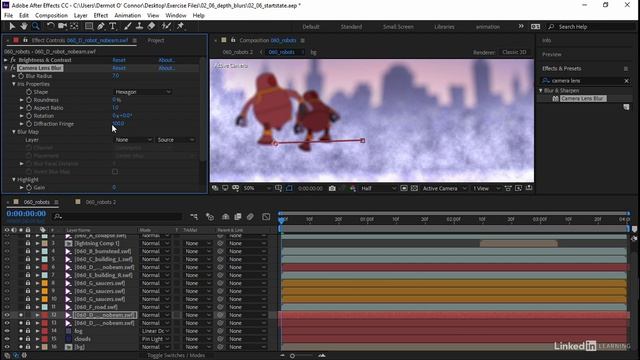Click the current time indicator in timeline
Viewport: 640px width, 360px height.
281,220
